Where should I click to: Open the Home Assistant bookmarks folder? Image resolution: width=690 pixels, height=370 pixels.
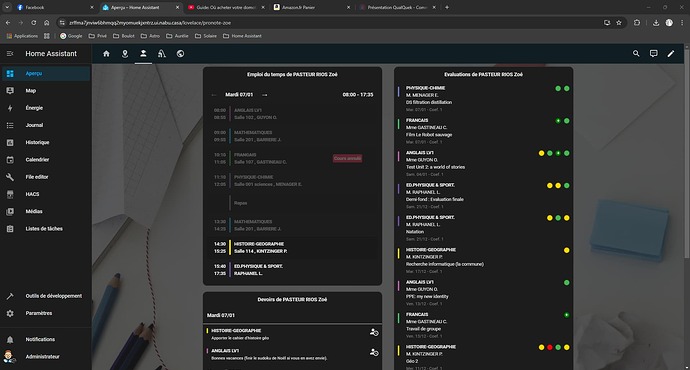coord(242,36)
